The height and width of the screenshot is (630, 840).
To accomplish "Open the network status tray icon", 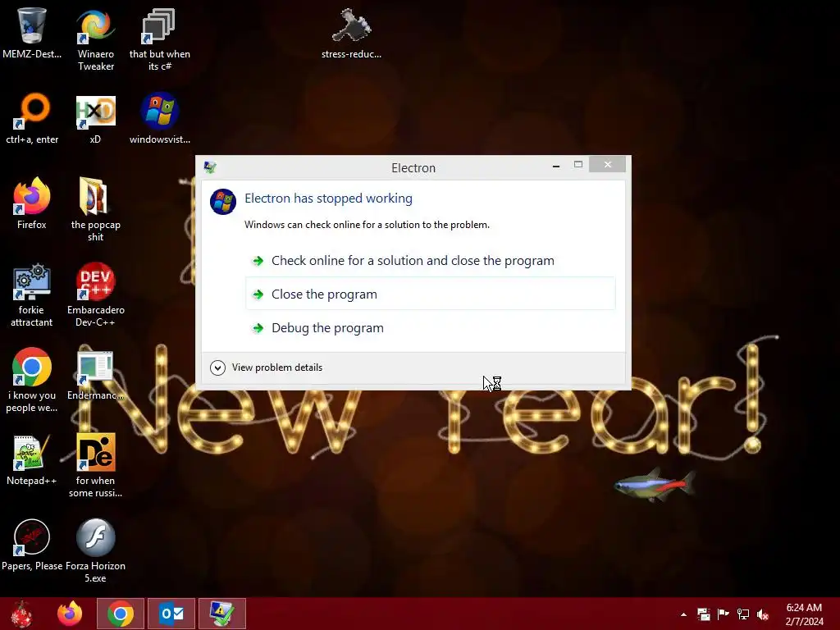I will point(743,614).
